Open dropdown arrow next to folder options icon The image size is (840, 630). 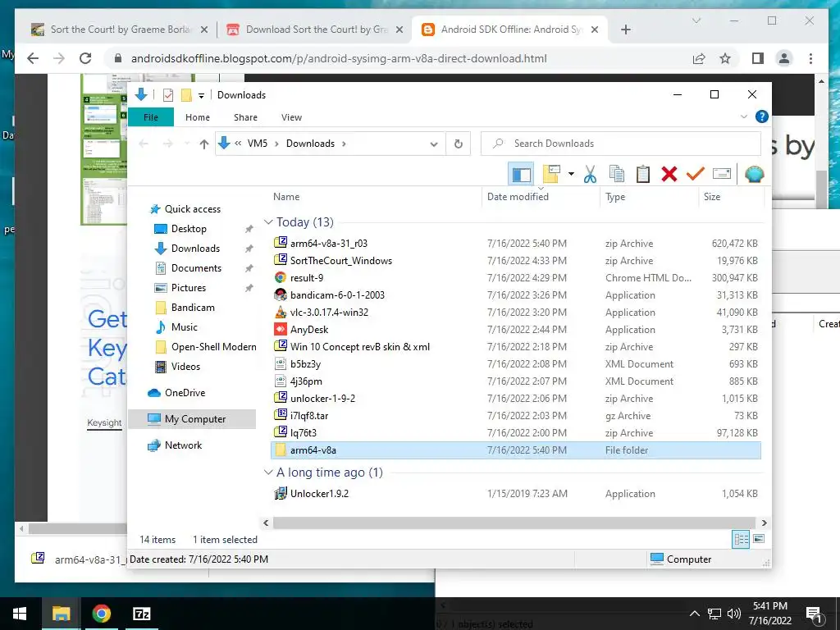571,174
